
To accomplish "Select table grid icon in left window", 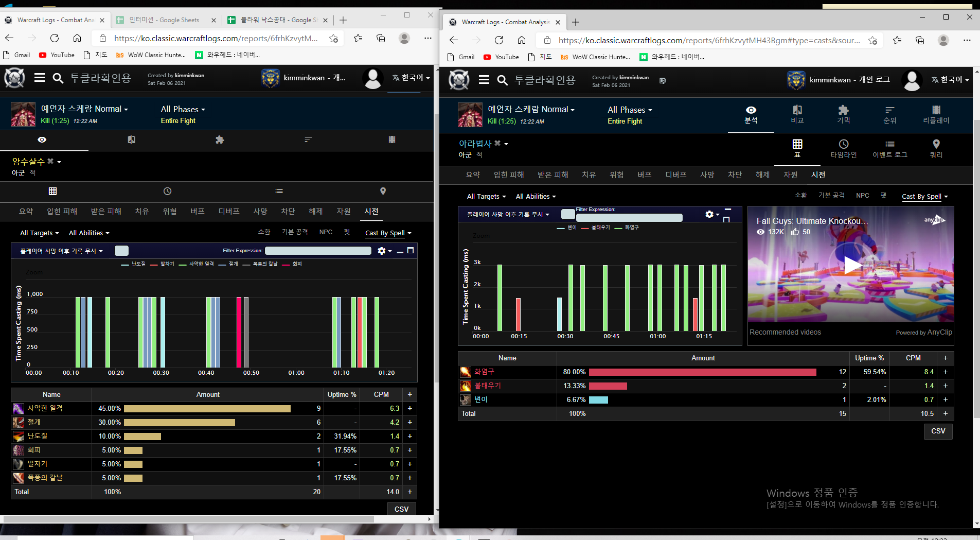I will [52, 191].
